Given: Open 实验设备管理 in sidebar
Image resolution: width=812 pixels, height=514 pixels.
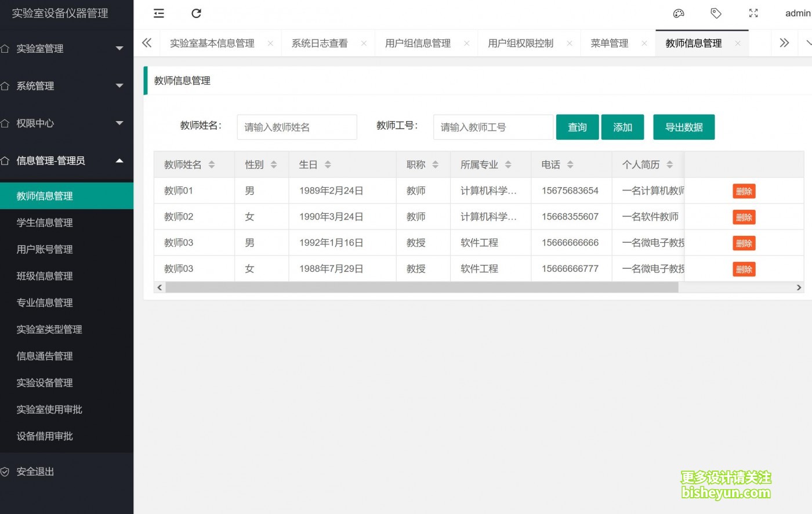Looking at the screenshot, I should 67,382.
